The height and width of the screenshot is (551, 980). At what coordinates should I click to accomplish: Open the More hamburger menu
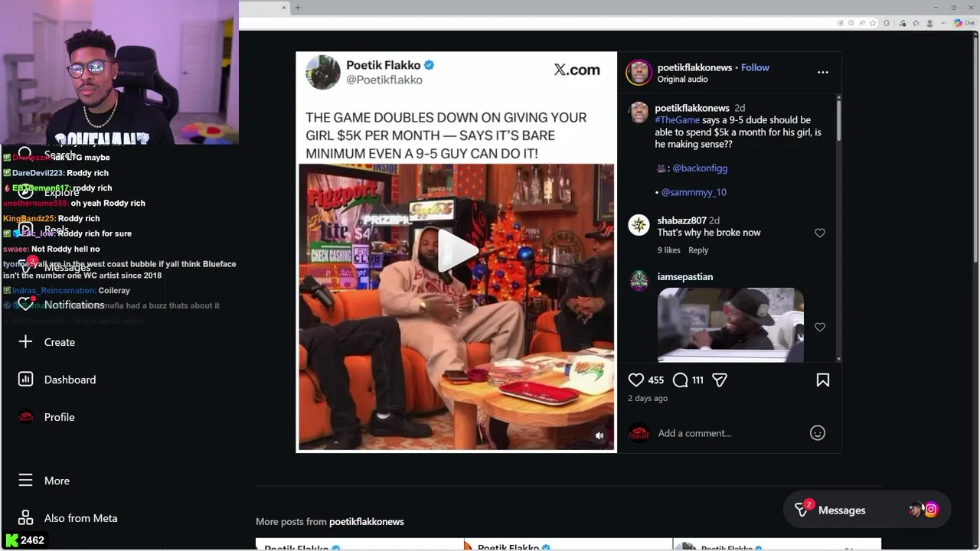click(x=25, y=481)
